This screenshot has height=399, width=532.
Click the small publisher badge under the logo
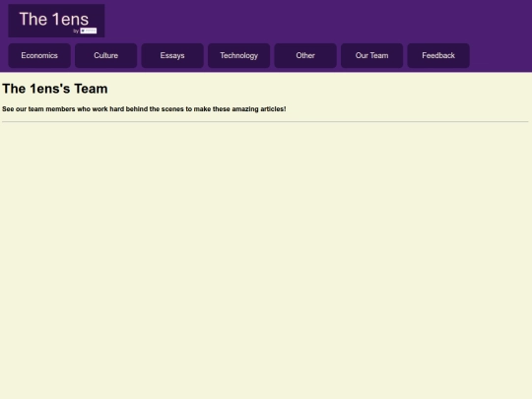click(x=89, y=31)
